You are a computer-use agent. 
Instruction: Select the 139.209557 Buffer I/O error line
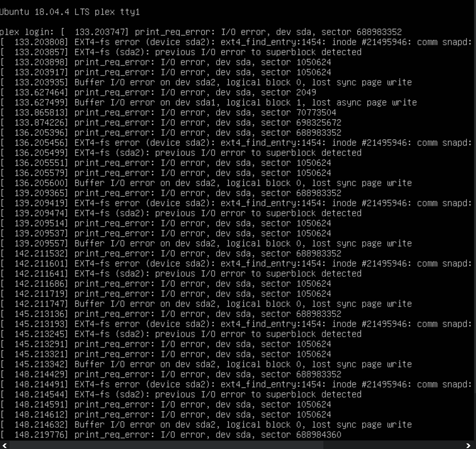click(x=206, y=244)
